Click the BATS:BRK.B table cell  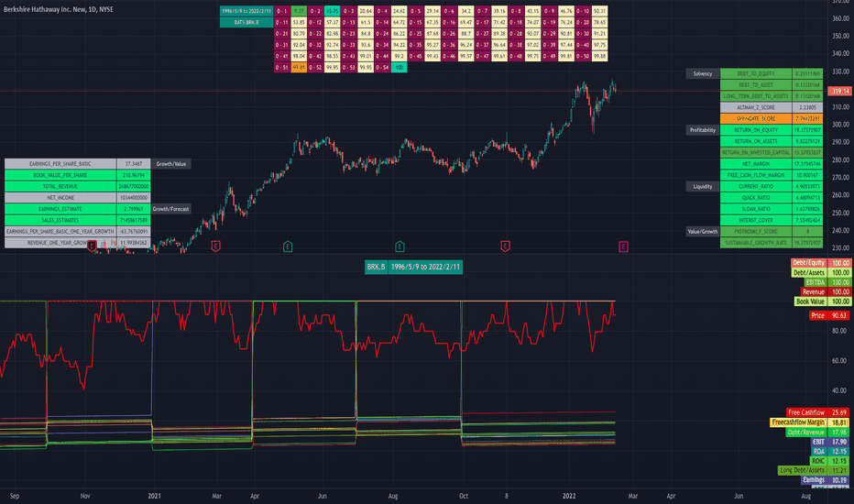click(x=246, y=22)
